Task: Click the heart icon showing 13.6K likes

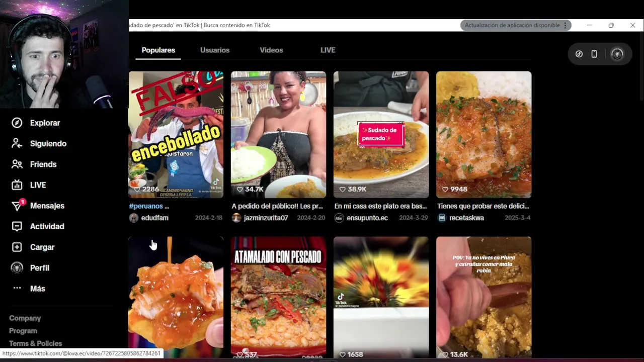Action: tap(445, 354)
